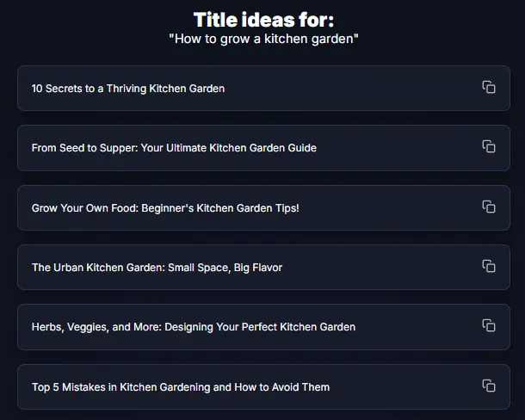525x420 pixels.
Task: Copy the 'From Seed to Supper' title
Action: tap(489, 146)
